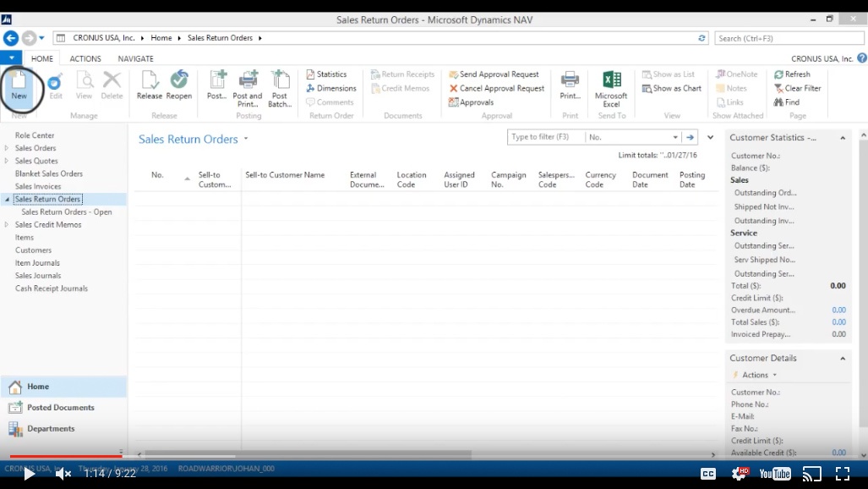Open Return Receipts documents

coord(402,74)
